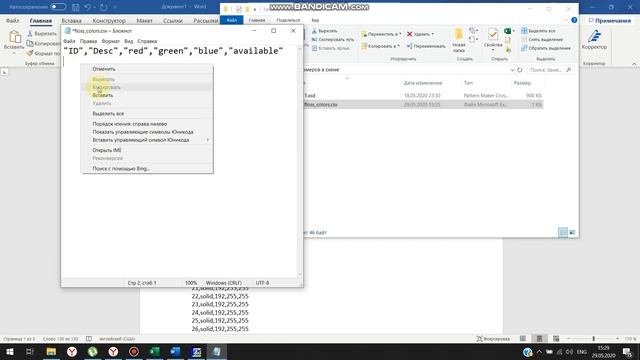Click Explorer's Снять выделение button
The width and height of the screenshot is (640, 360).
(x=542, y=40)
